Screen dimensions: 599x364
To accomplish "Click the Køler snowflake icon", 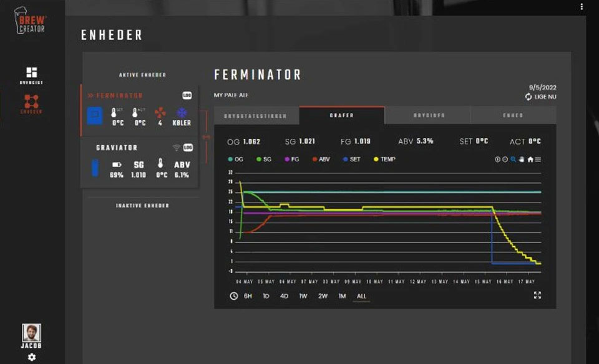I will coord(182,113).
